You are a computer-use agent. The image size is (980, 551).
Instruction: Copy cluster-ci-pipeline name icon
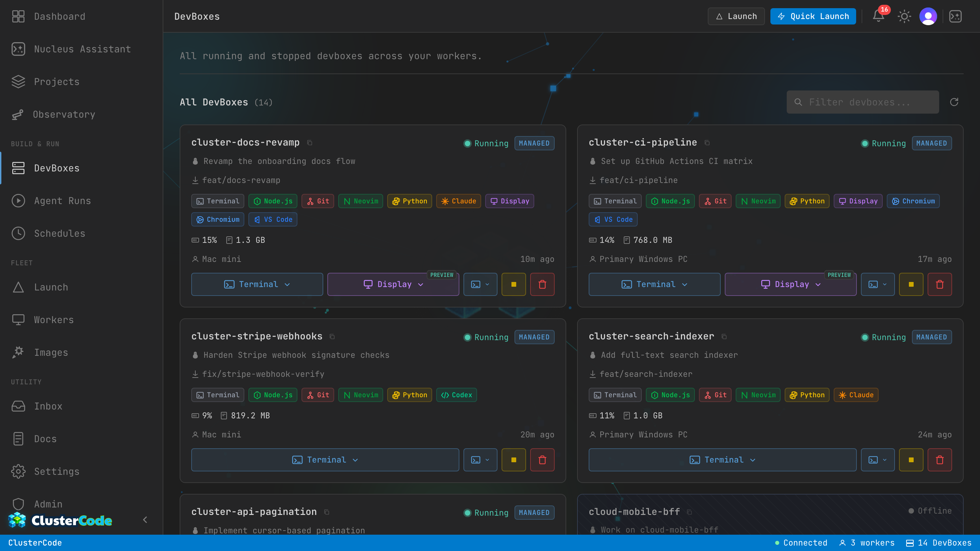point(707,143)
